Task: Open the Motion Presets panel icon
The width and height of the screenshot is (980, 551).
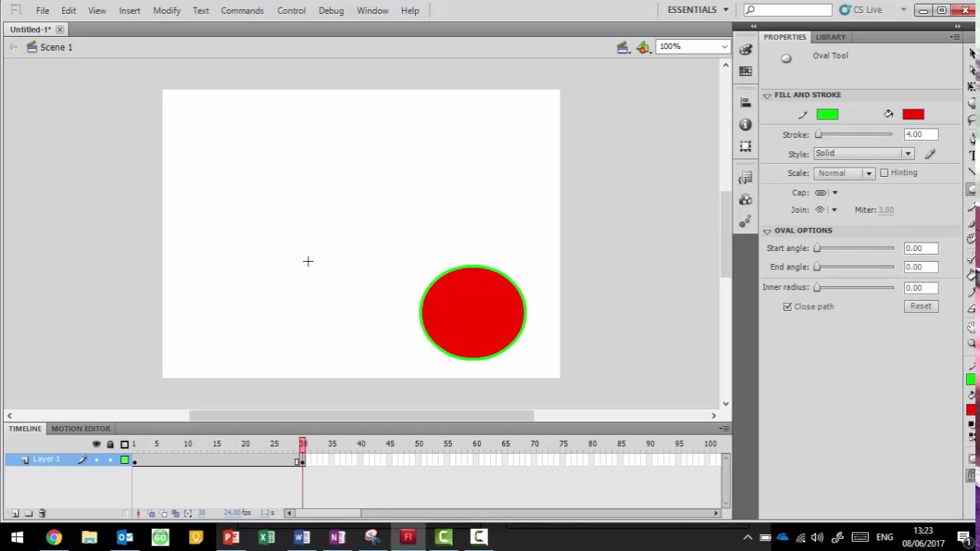Action: (x=746, y=222)
